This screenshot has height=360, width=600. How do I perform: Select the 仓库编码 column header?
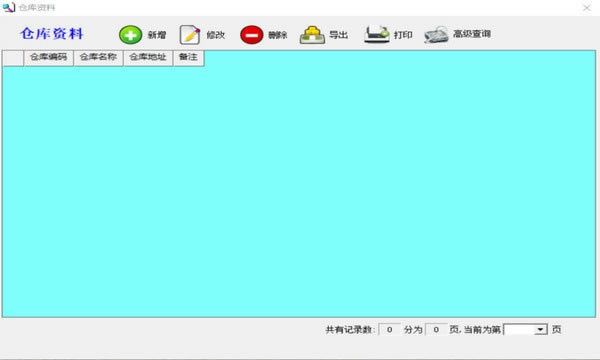49,58
